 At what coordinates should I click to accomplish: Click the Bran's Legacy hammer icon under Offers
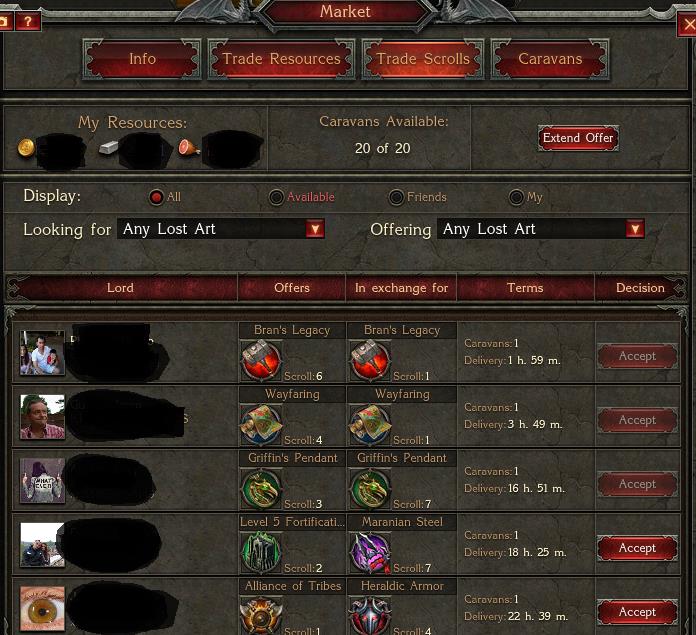coord(261,361)
